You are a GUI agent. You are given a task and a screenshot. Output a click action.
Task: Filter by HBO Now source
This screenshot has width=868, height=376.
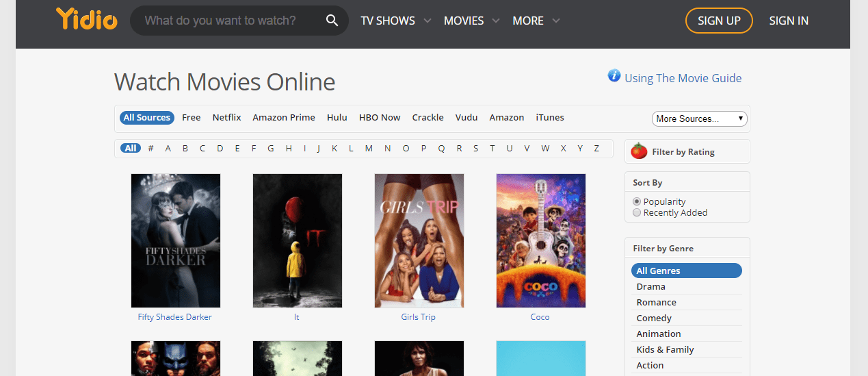(380, 118)
